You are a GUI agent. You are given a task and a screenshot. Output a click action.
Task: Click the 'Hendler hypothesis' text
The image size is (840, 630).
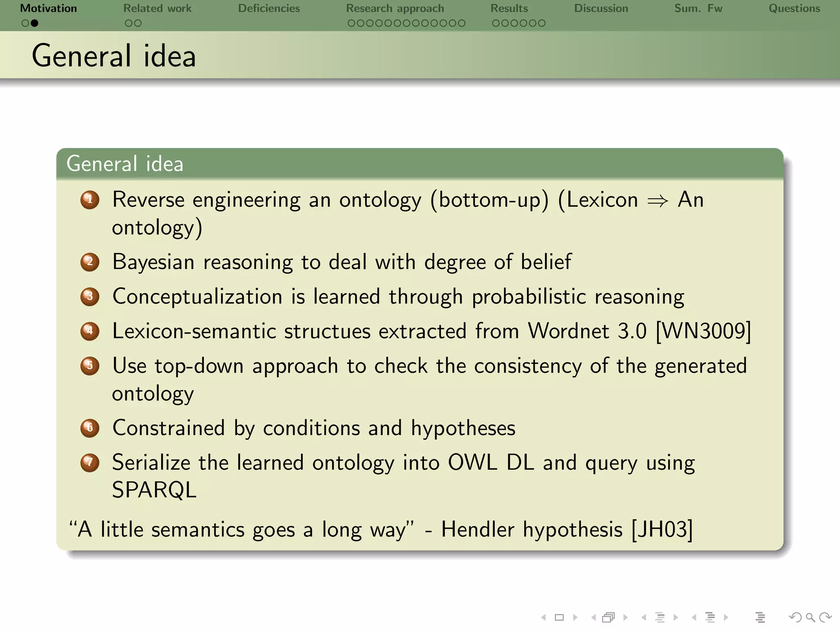click(x=532, y=530)
